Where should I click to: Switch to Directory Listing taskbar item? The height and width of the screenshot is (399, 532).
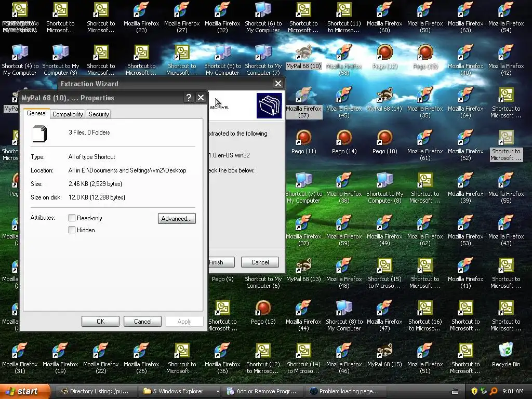coord(96,391)
